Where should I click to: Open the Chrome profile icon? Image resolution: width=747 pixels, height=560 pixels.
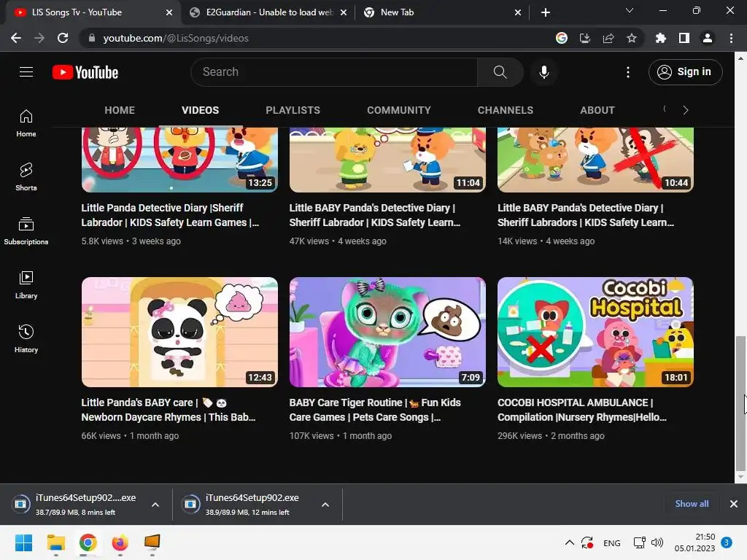click(708, 38)
